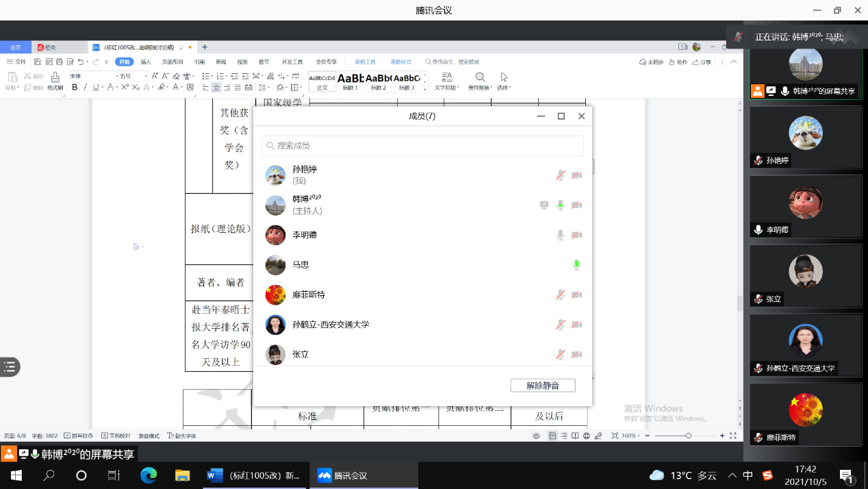Toggle microphone icon for 李明德
868x489 pixels.
click(x=560, y=235)
